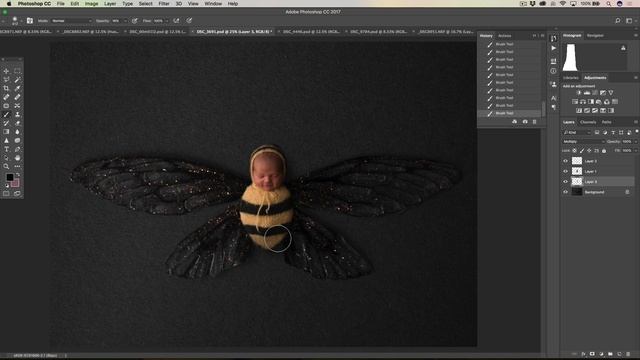
Task: Select the Zoom magnifier tool
Action: tap(6, 167)
